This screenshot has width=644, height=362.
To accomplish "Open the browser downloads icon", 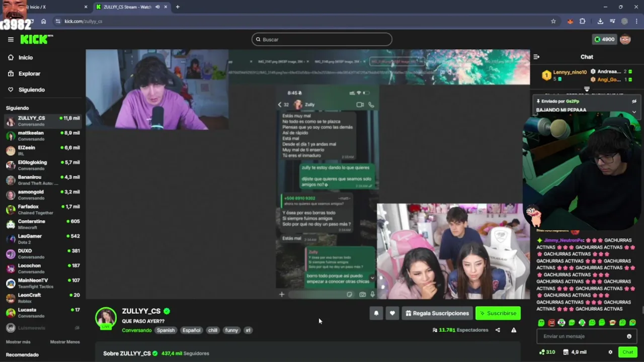I will point(600,21).
